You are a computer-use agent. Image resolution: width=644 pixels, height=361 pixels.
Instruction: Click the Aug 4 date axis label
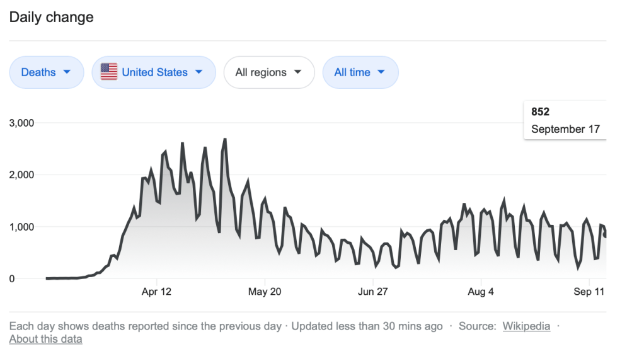click(481, 292)
